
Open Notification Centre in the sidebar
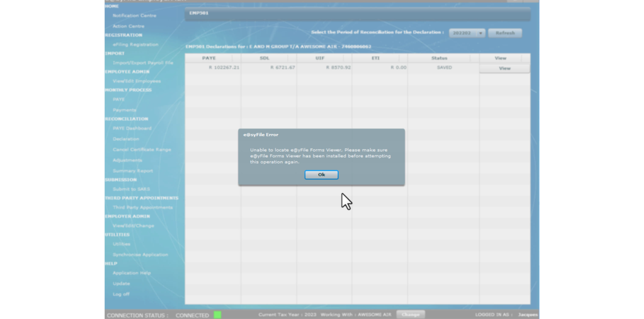[134, 16]
